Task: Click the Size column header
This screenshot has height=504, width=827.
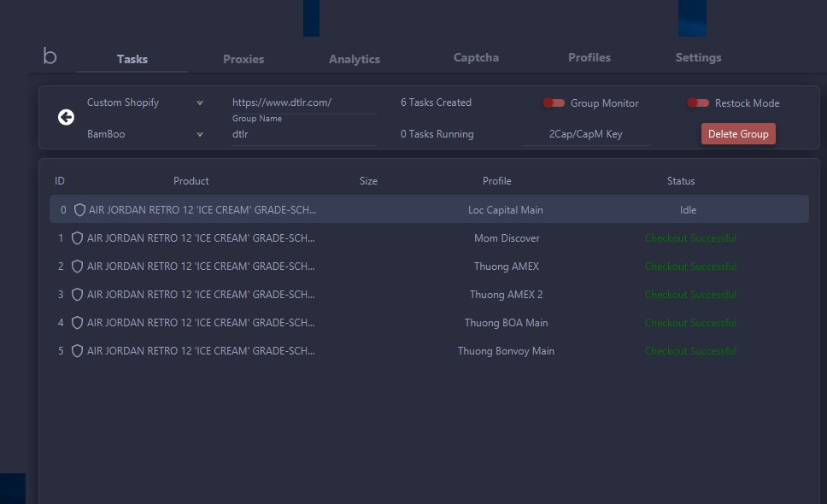Action: click(368, 181)
